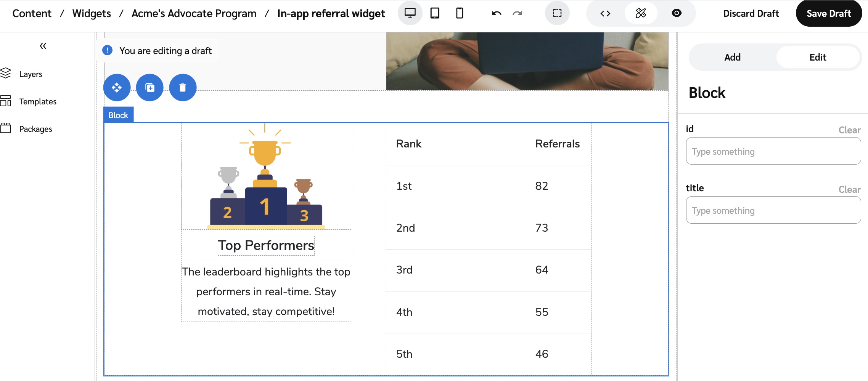Open the Templates panel
The width and height of the screenshot is (868, 381).
click(37, 101)
